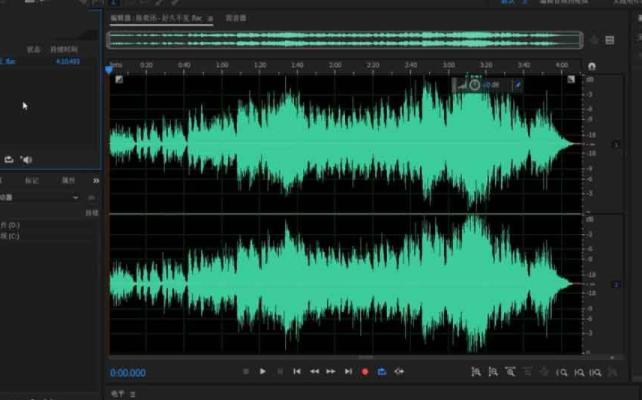Toggle auto-play speaker icon in Files panel

(27, 159)
